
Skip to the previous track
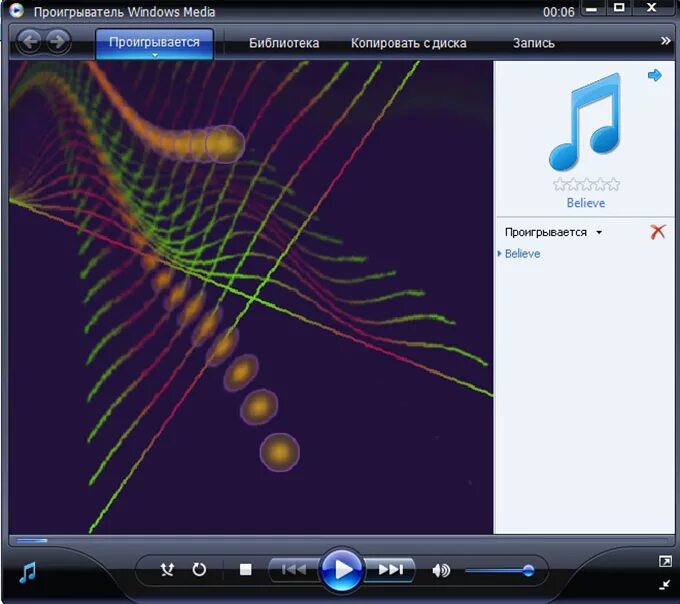[294, 569]
